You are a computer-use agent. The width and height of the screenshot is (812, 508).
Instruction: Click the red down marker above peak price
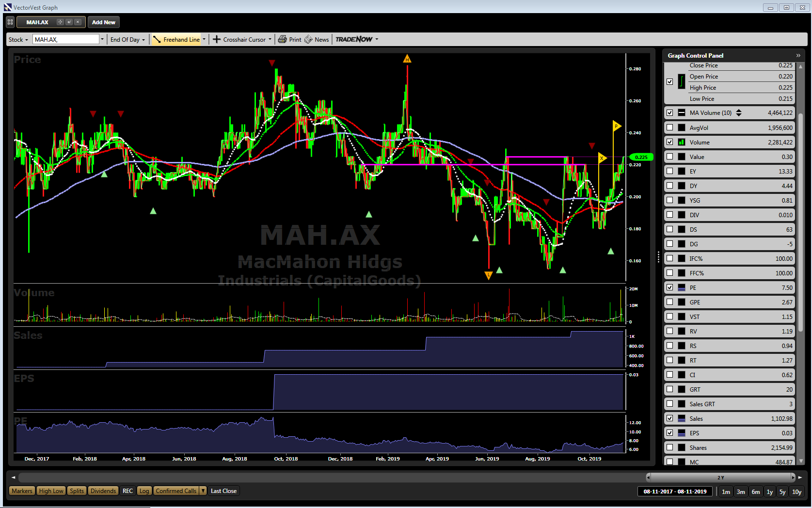[272, 63]
